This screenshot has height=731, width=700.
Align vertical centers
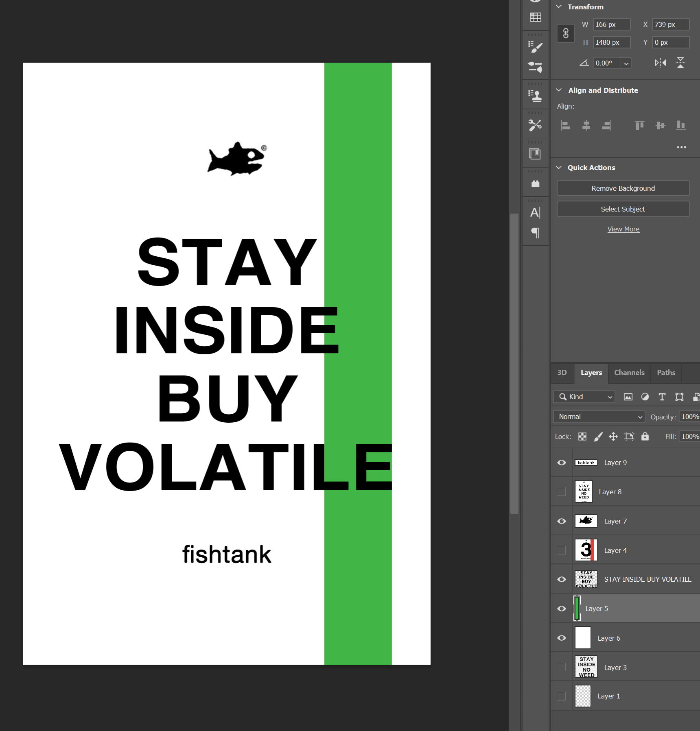(661, 125)
